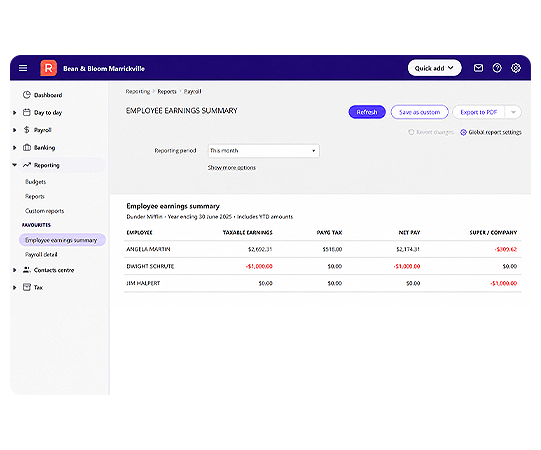Click the Reporting breadcrumb link

click(x=138, y=91)
